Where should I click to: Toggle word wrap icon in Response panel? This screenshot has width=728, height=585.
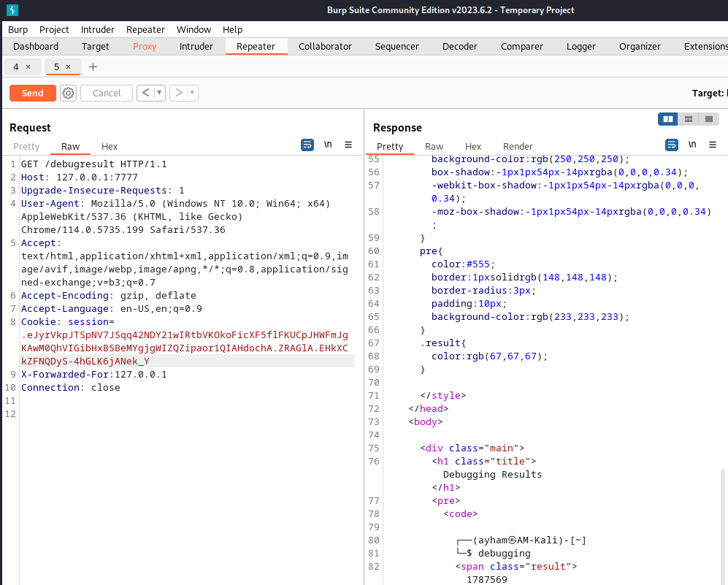click(672, 145)
